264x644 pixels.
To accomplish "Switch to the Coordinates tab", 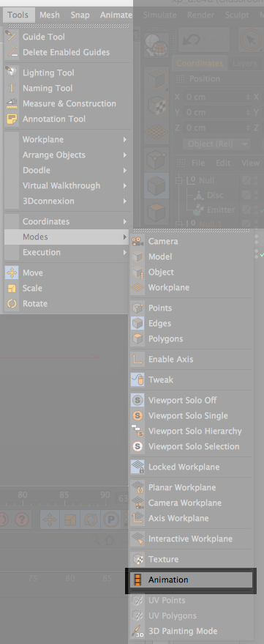I will point(200,63).
